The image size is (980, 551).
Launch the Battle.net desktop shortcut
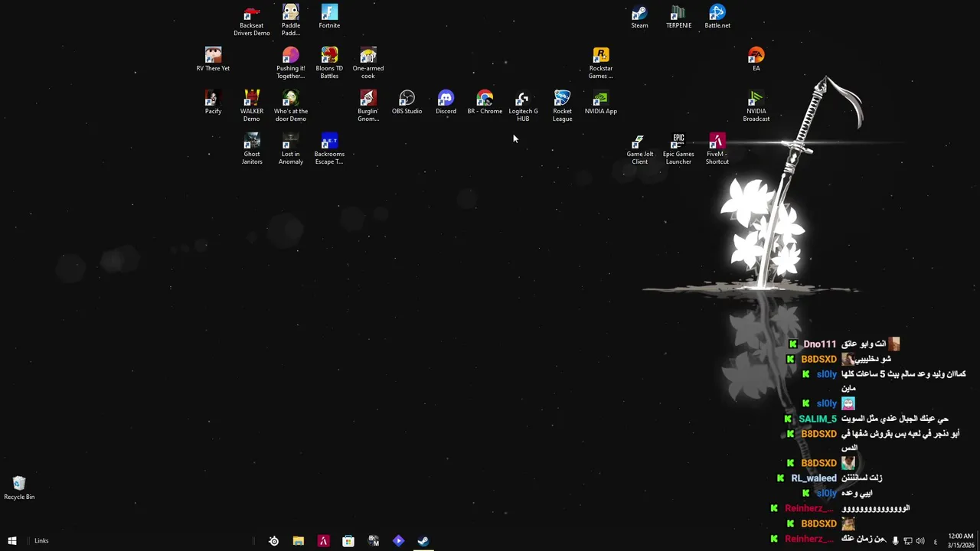coord(717,17)
